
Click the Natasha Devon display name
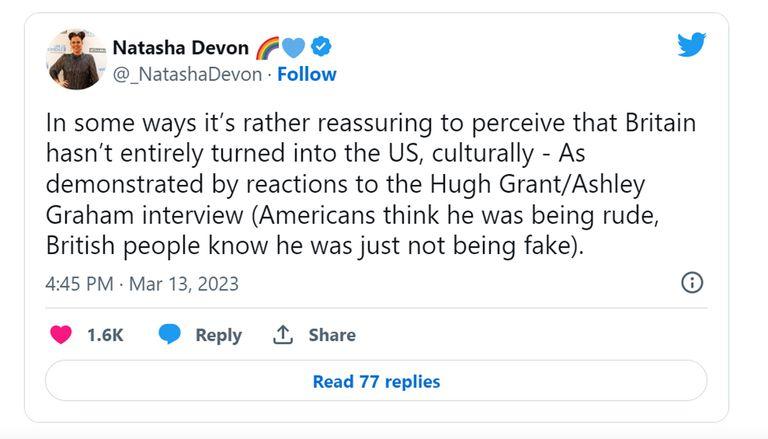180,47
